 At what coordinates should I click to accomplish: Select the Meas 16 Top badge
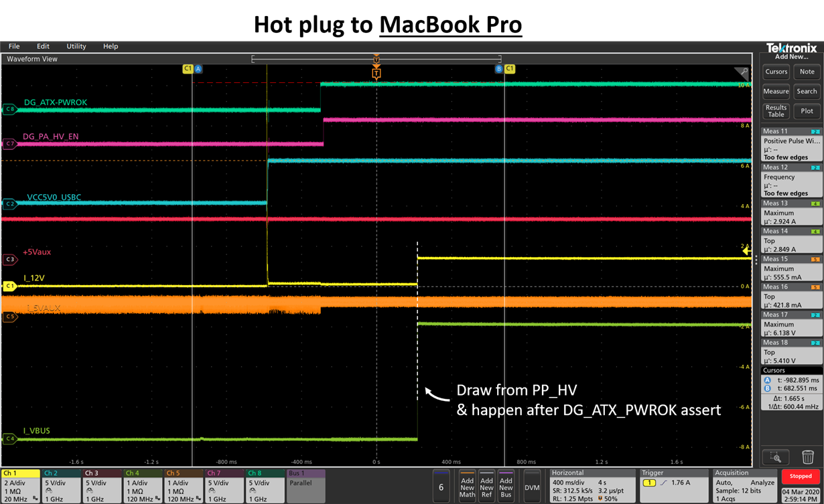coord(792,296)
